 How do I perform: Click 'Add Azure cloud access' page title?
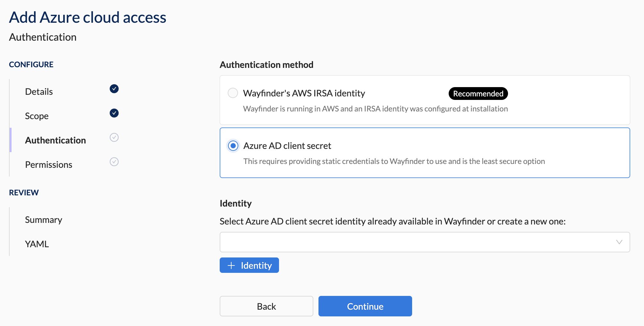[88, 17]
